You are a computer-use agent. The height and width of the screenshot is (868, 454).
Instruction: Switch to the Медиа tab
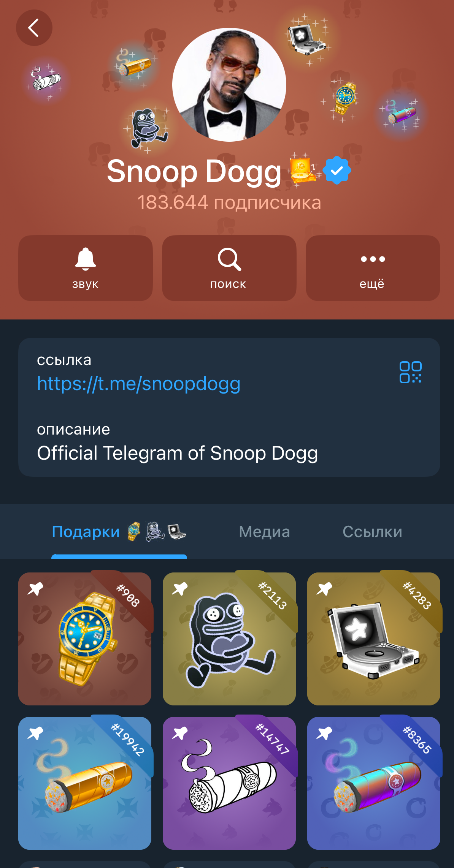click(x=264, y=532)
